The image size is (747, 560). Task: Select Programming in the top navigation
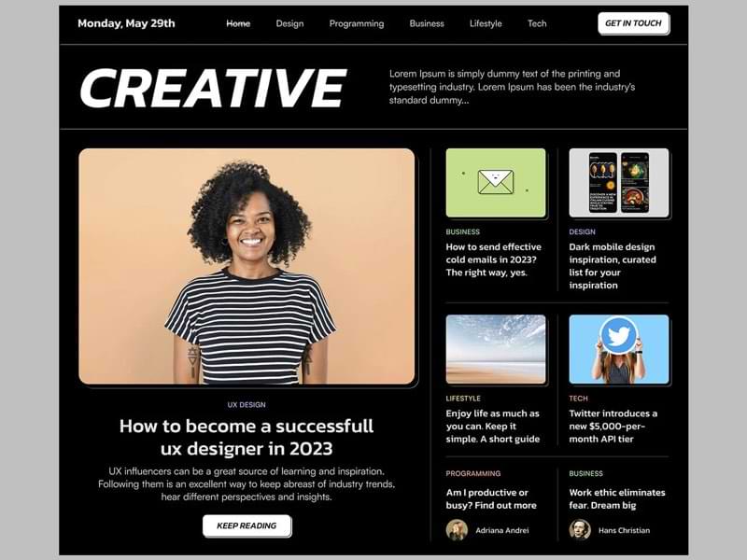pyautogui.click(x=357, y=23)
